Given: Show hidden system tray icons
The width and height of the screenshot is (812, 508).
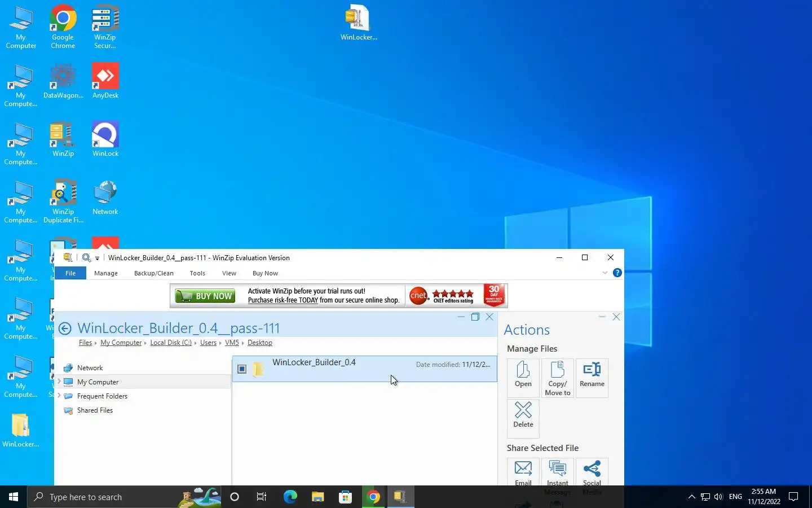Looking at the screenshot, I should (691, 497).
